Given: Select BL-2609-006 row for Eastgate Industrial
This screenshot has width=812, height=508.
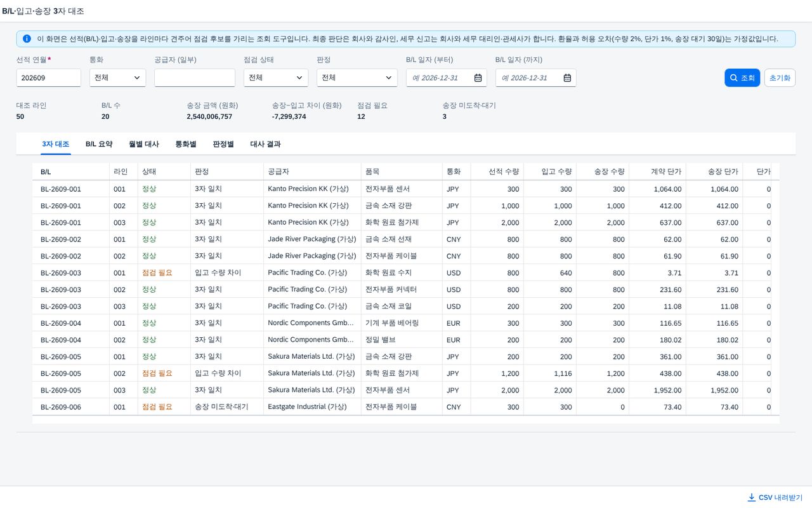Looking at the screenshot, I should [406, 407].
